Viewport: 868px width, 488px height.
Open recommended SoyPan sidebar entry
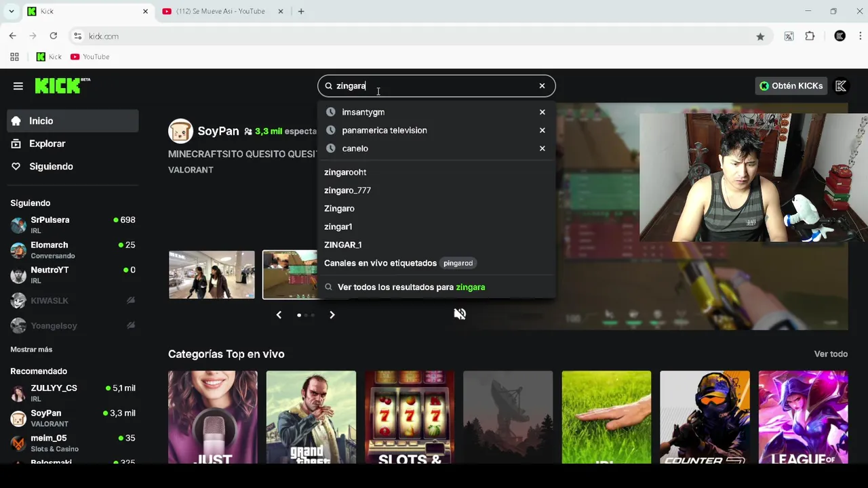pyautogui.click(x=73, y=418)
